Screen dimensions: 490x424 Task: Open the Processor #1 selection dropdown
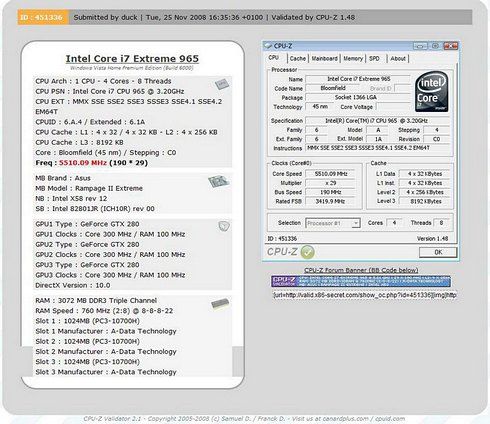point(333,223)
